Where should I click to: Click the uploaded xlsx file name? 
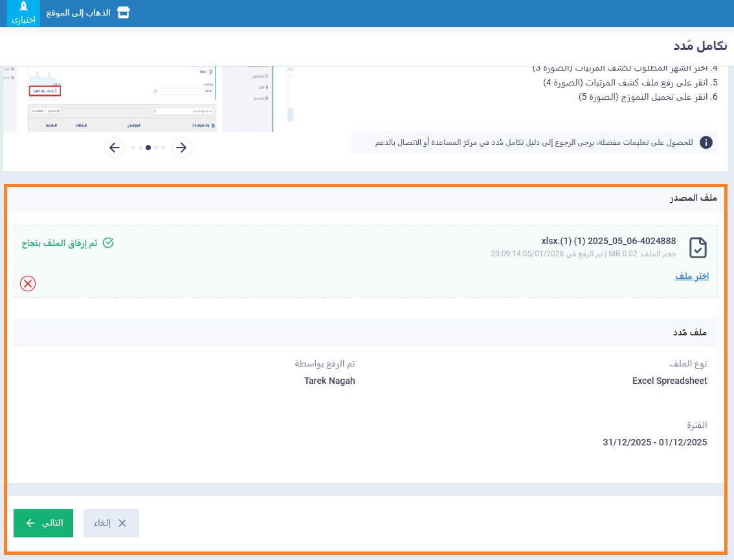608,241
